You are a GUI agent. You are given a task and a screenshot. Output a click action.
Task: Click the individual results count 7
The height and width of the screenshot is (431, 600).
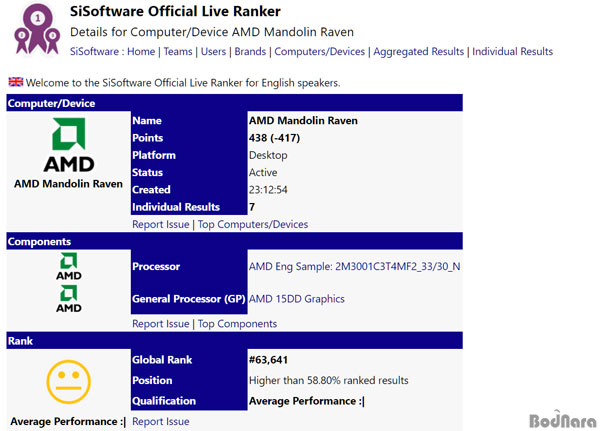(252, 207)
